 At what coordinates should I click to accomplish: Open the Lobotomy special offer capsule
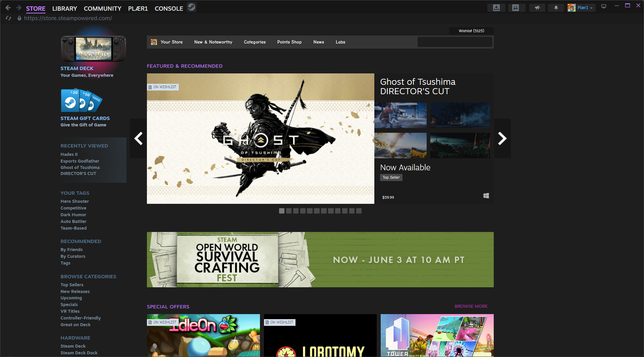[320, 335]
